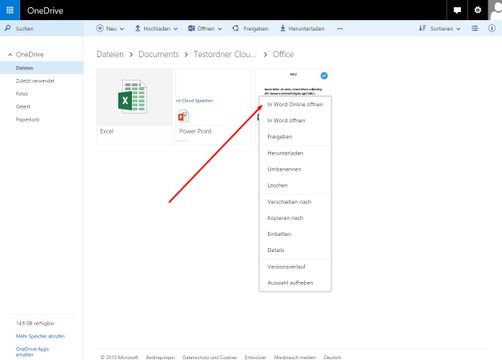Choose Auswahl aufheben in context menu
This screenshot has height=360, width=502.
pyautogui.click(x=295, y=283)
